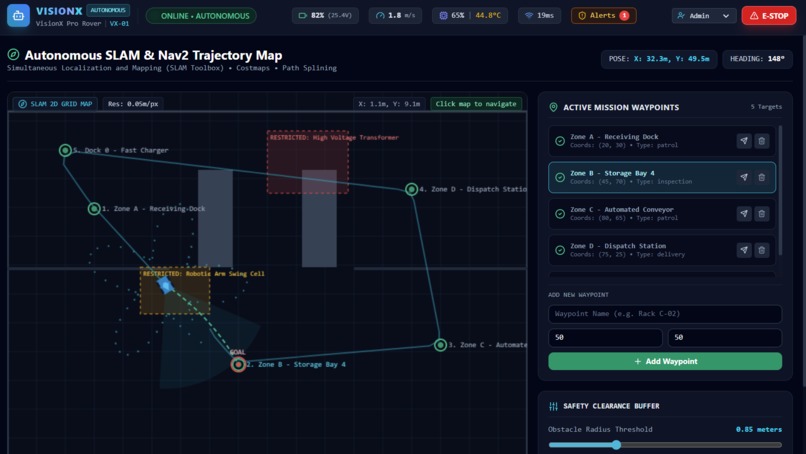806x454 pixels.
Task: Navigate to Zone B using its send icon
Action: point(744,177)
